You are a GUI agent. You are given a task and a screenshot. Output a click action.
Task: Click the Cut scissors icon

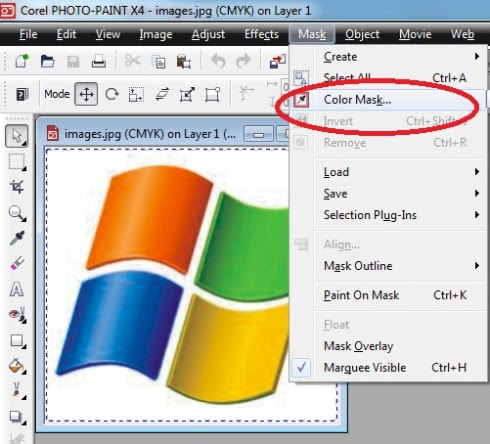click(x=132, y=61)
